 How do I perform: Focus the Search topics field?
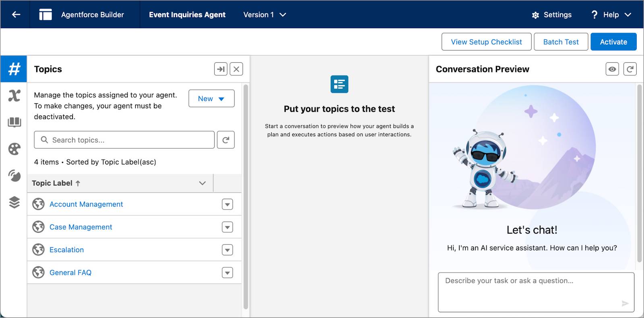tap(124, 140)
